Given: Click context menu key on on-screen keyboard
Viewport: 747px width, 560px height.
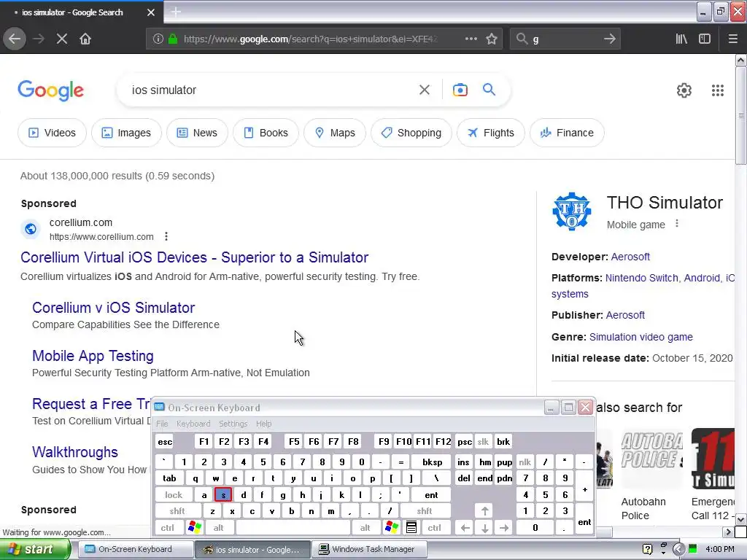Looking at the screenshot, I should [411, 527].
